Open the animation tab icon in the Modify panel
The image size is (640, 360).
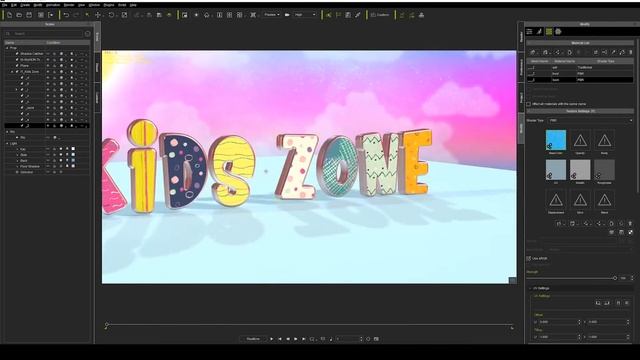[539, 31]
